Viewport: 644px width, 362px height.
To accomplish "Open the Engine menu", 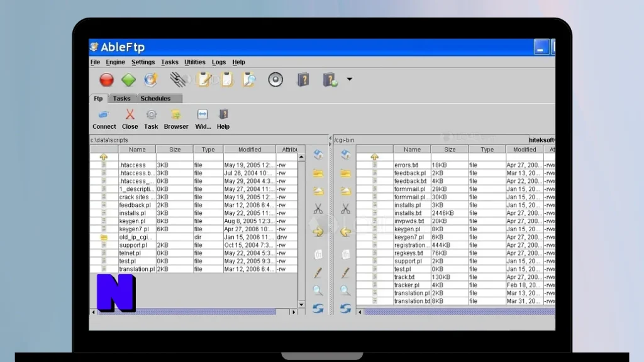I will (116, 62).
